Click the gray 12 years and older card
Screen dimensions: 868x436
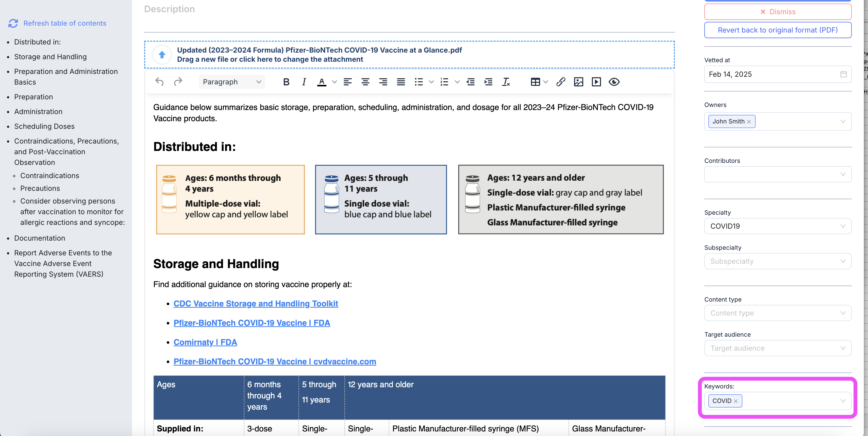pyautogui.click(x=561, y=200)
